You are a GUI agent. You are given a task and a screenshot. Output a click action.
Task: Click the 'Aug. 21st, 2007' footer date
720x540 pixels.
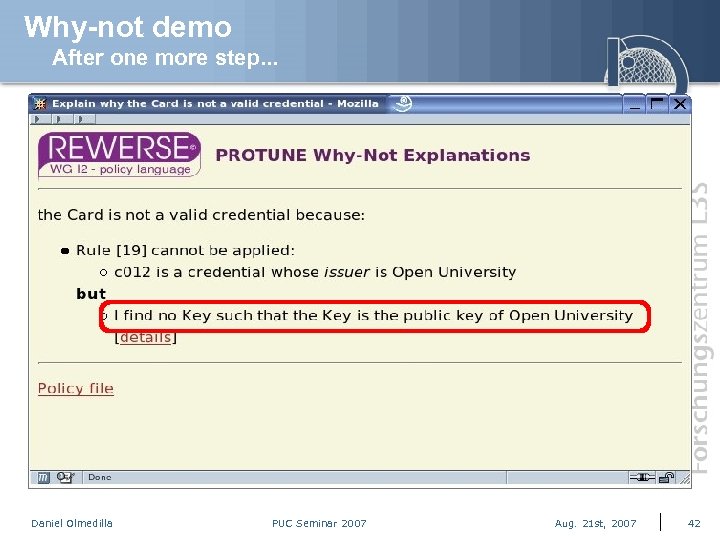coord(596,523)
